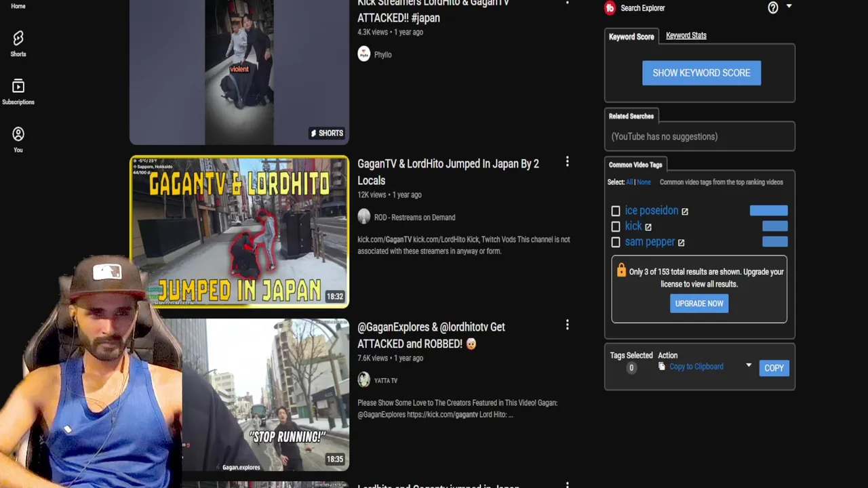The width and height of the screenshot is (868, 488).
Task: Click the 12K views 1 year ago text
Action: coord(389,195)
